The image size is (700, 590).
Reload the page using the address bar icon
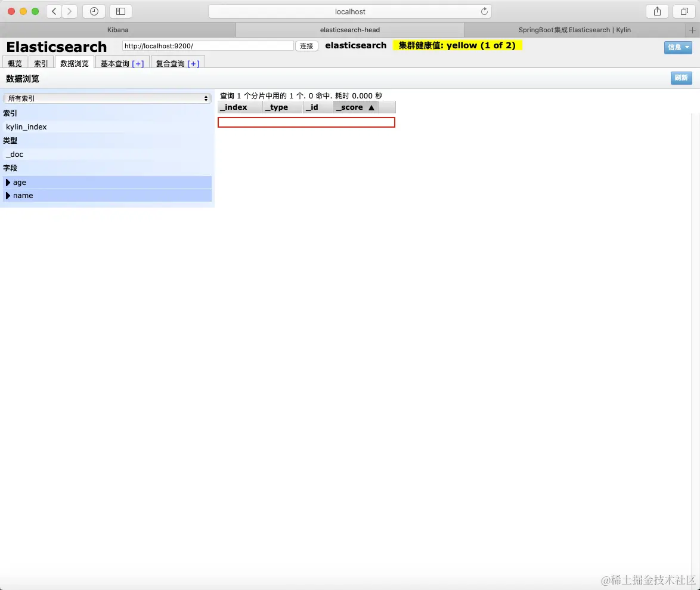(485, 11)
